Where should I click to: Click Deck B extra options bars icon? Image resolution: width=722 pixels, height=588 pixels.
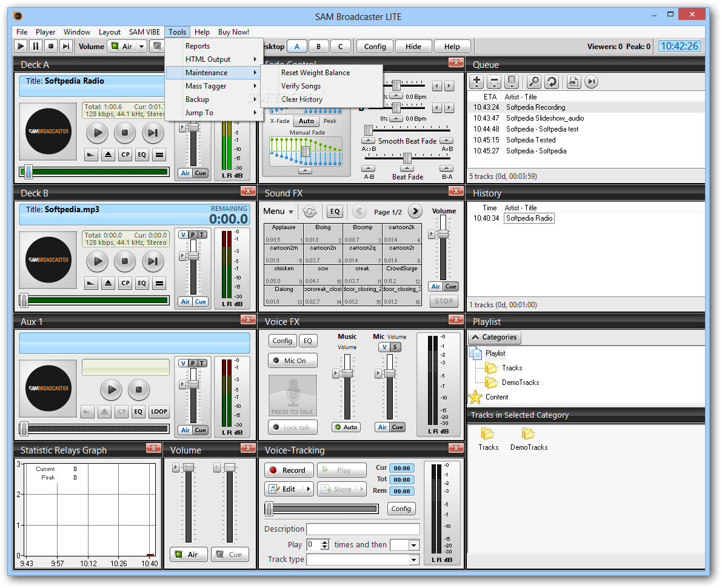point(159,283)
